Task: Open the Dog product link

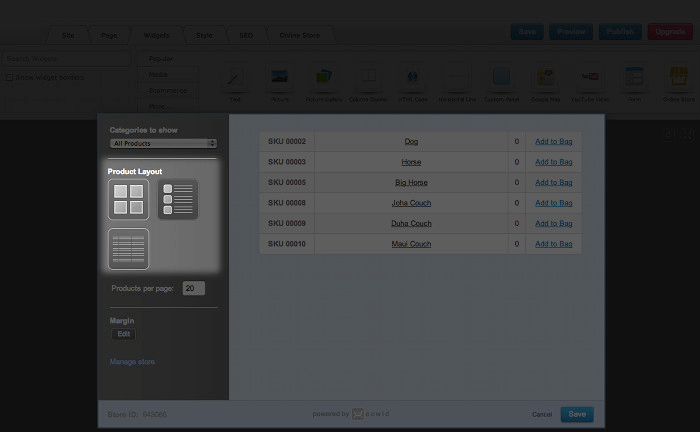Action: (x=411, y=141)
